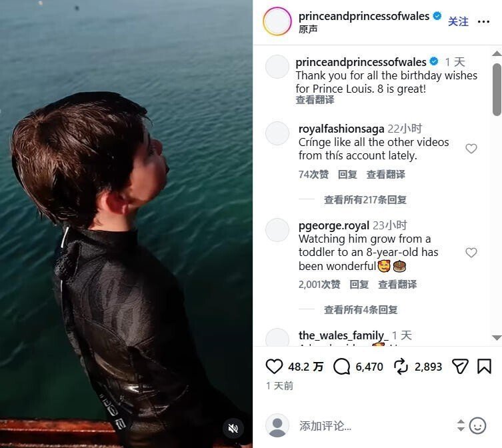Like the pgeorge.royal comment
This screenshot has height=448, width=502.
(471, 253)
